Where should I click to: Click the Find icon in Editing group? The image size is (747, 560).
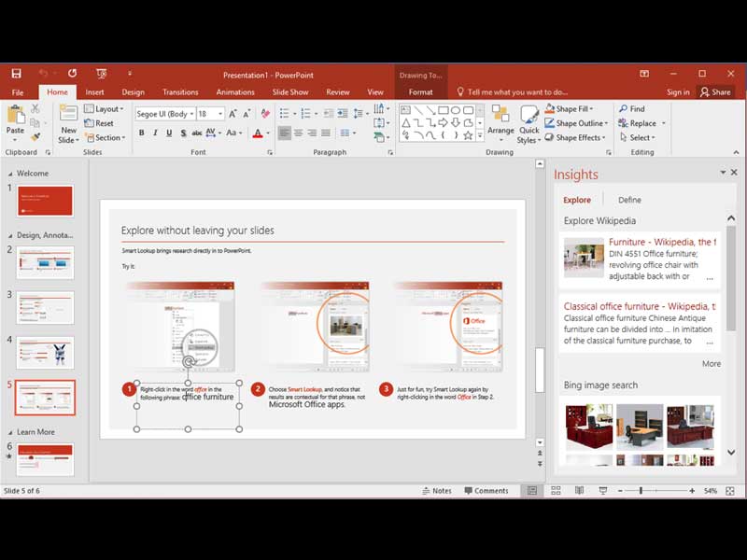coord(631,109)
